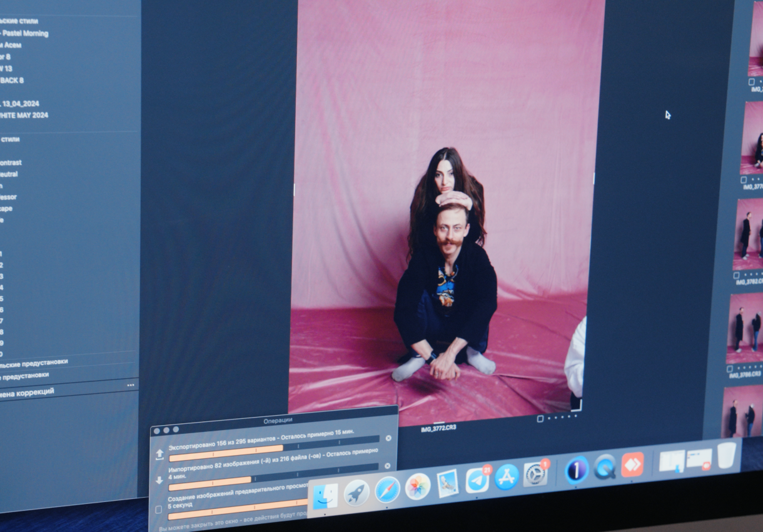
Task: Click the export arrow icon in Operations
Action: click(x=159, y=453)
